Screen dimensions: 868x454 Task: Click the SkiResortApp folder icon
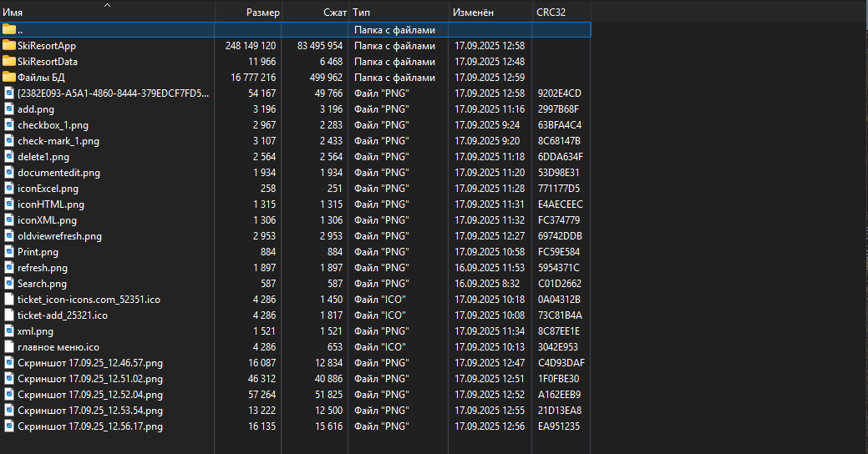(9, 45)
